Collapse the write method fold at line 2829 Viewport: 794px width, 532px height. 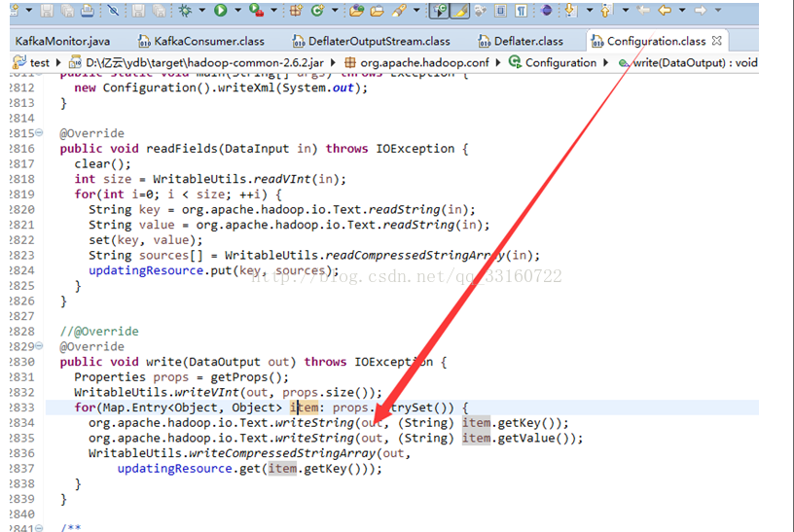coord(39,345)
